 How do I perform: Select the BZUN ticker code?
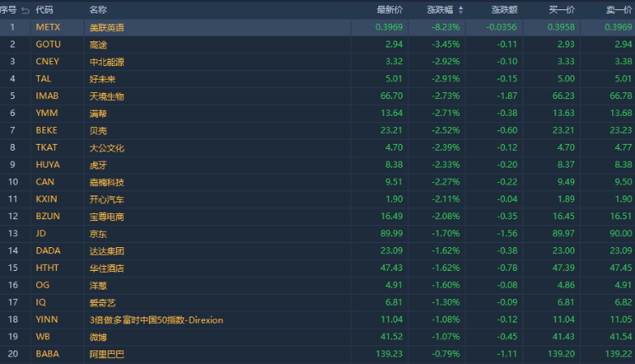[x=47, y=216]
